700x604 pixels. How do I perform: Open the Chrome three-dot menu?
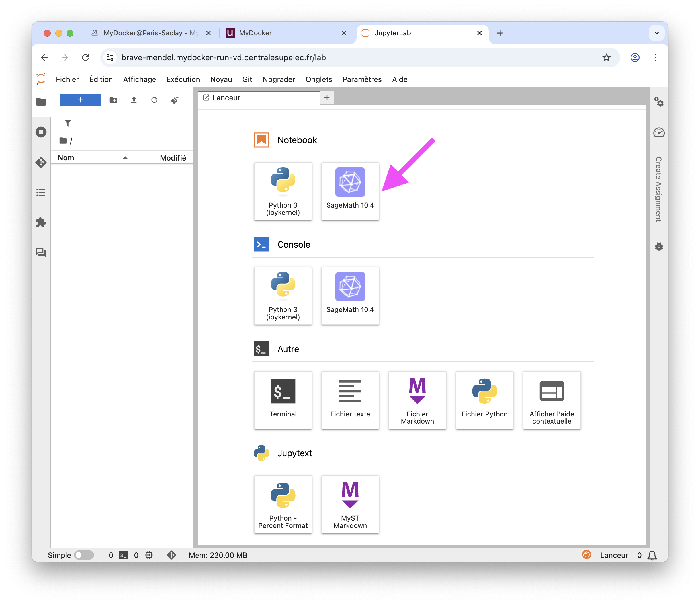coord(655,57)
